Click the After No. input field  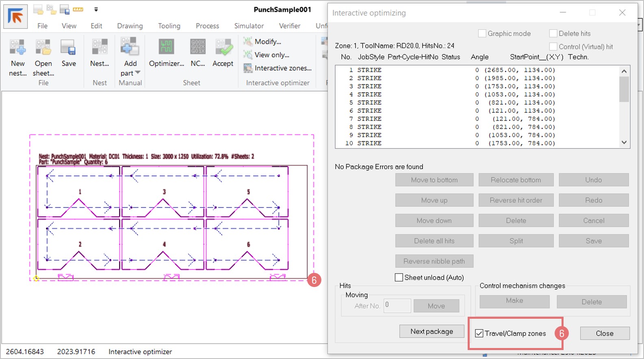[397, 306]
